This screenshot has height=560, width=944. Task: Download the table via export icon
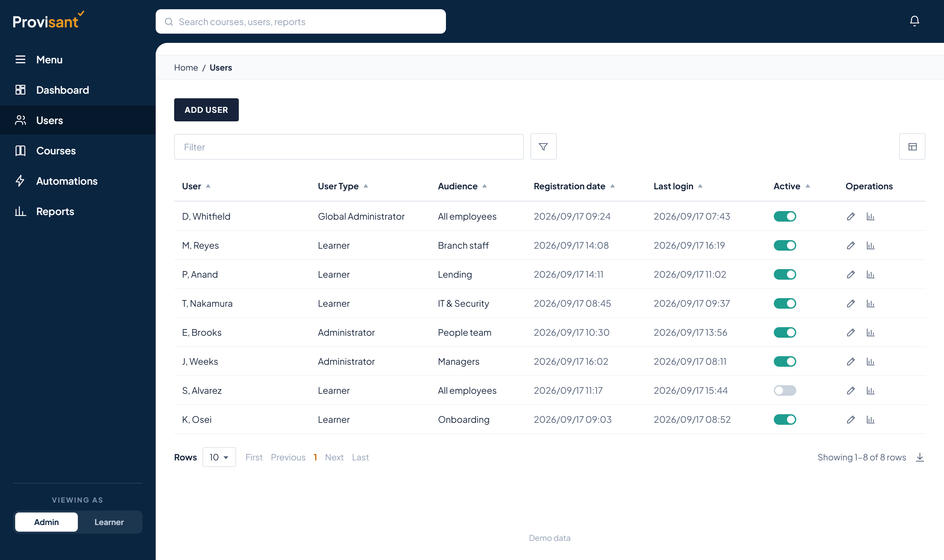click(920, 457)
